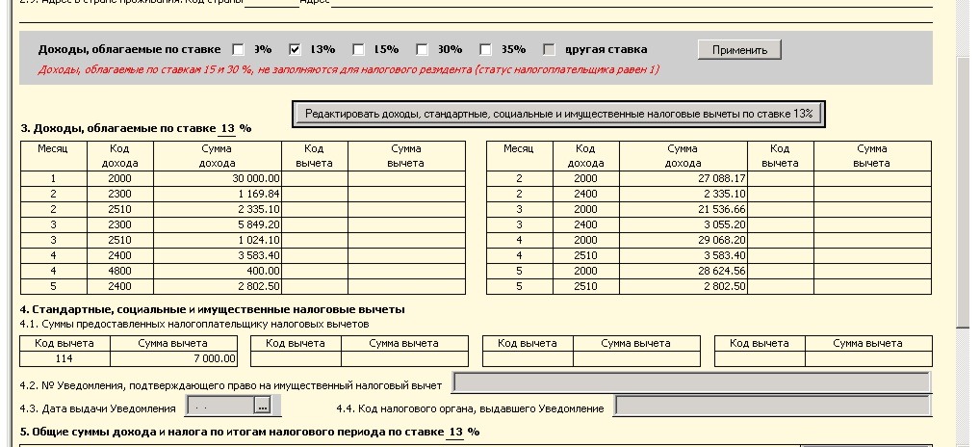Select income code 4800

(x=120, y=271)
